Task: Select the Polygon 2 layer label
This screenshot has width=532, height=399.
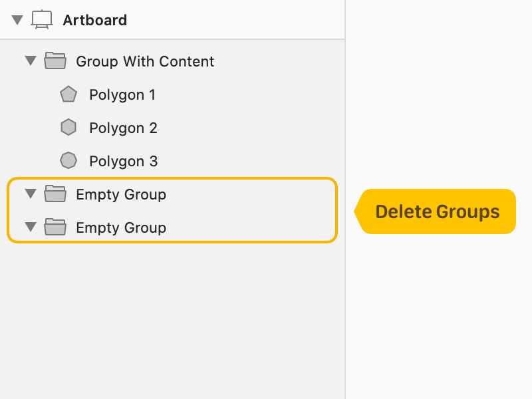Action: pyautogui.click(x=123, y=128)
